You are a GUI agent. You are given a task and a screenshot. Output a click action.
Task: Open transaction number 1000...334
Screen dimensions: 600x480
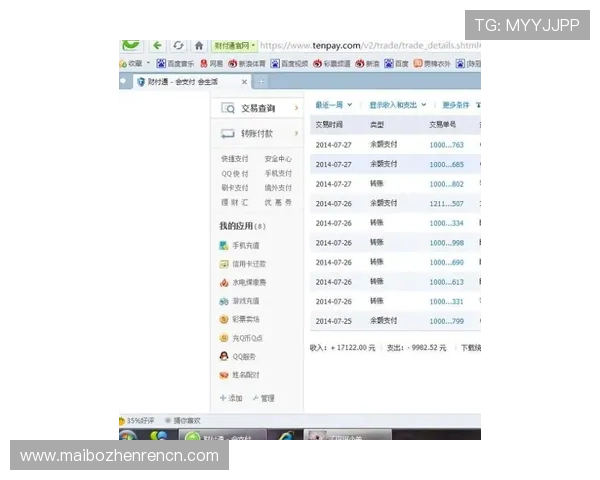coord(447,223)
